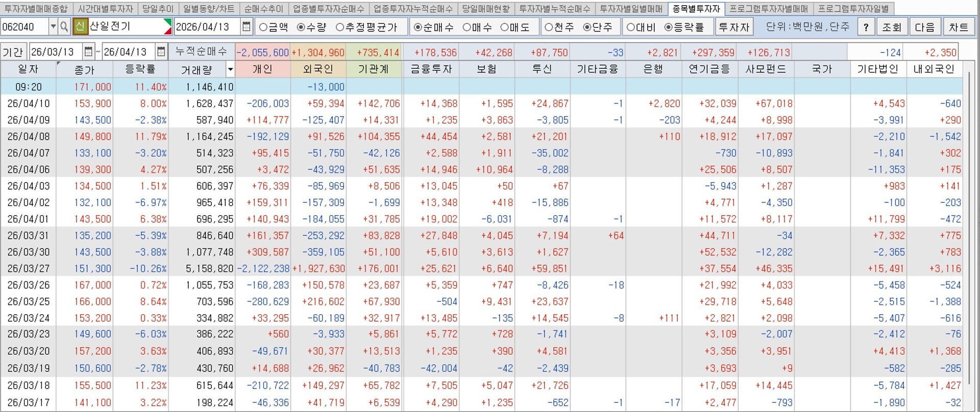Image resolution: width=980 pixels, height=412 pixels.
Task: Click the end date field 26/04/13
Action: pos(129,51)
